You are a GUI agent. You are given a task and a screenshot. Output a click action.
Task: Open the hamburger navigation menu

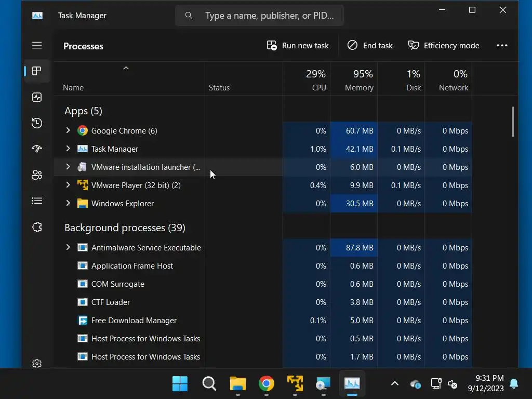[37, 46]
